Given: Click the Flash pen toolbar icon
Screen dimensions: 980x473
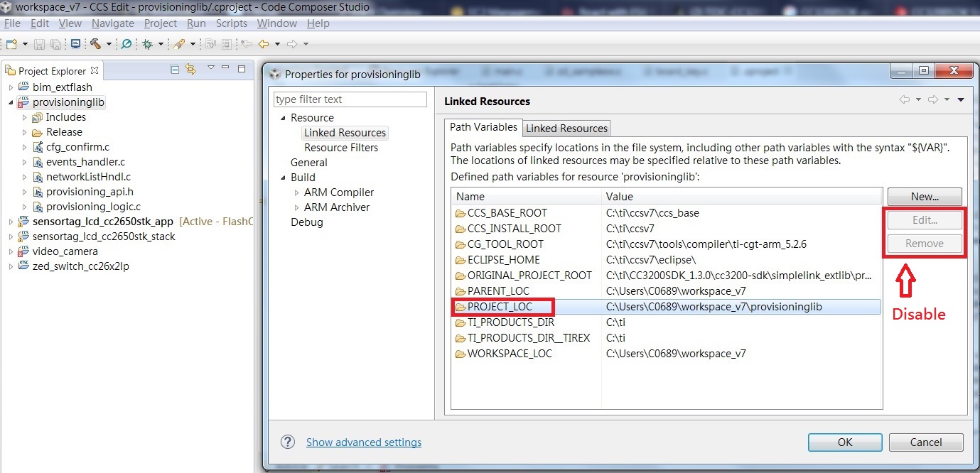Looking at the screenshot, I should click(179, 44).
